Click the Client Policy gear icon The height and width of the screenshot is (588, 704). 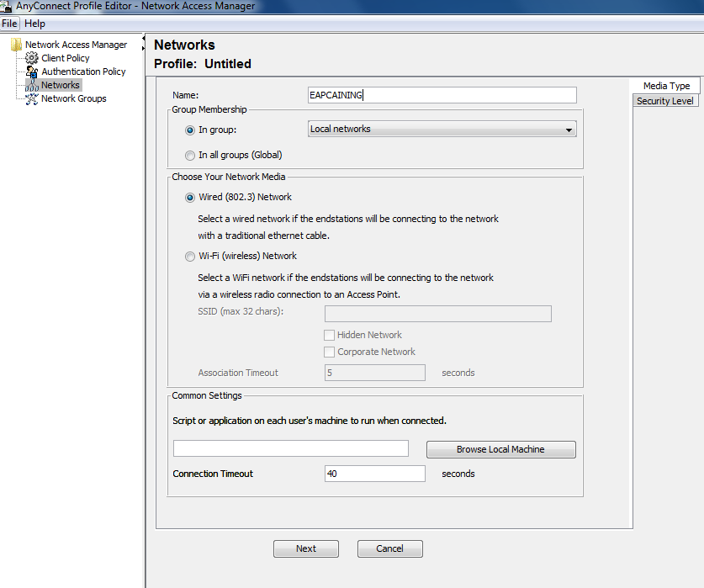[x=31, y=58]
